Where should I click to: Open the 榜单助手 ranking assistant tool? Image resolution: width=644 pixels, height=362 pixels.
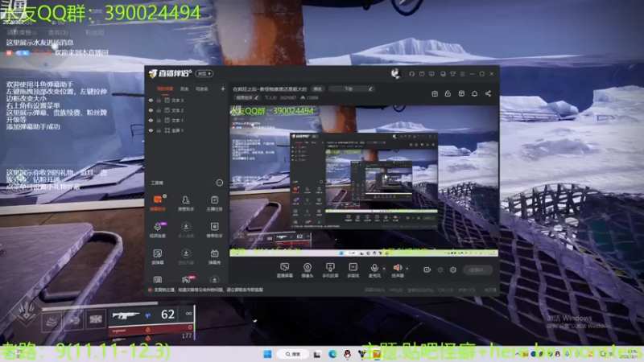pos(214,229)
